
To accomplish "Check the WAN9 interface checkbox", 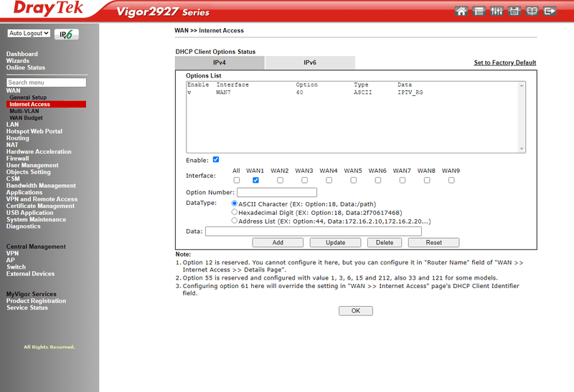I will tap(451, 181).
